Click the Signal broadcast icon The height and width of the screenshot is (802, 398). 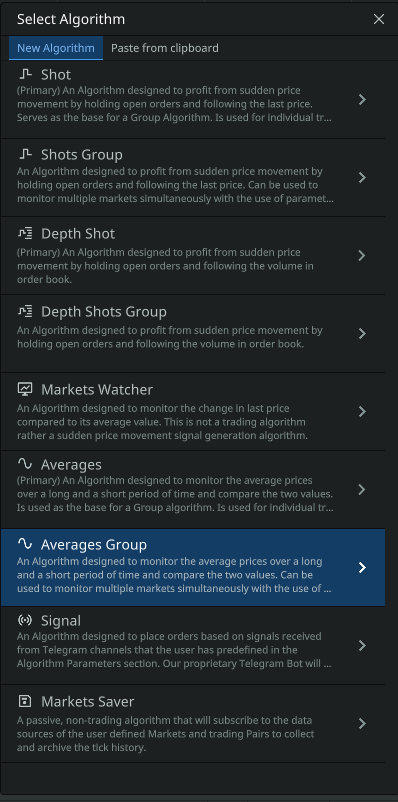point(25,621)
